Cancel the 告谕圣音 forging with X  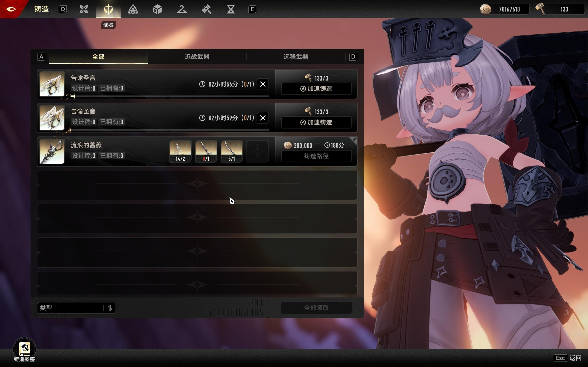click(x=263, y=118)
